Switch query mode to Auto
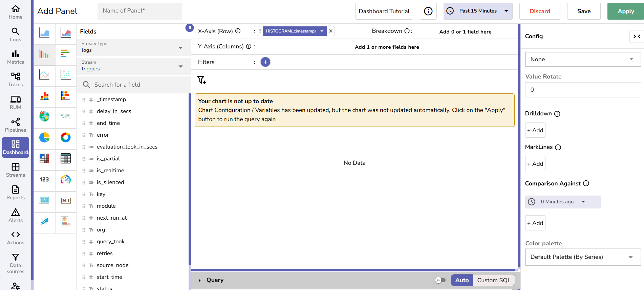This screenshot has width=644, height=290. tap(462, 280)
